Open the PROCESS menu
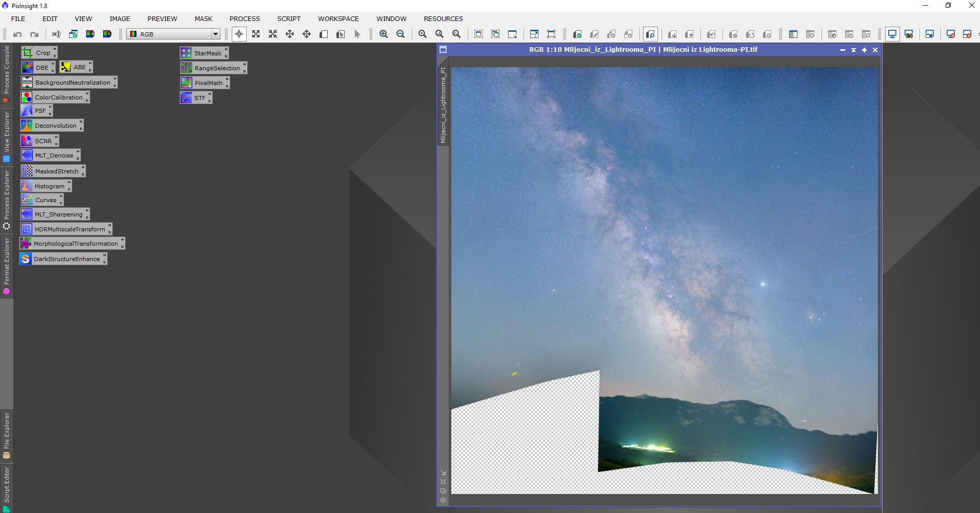 click(x=245, y=18)
